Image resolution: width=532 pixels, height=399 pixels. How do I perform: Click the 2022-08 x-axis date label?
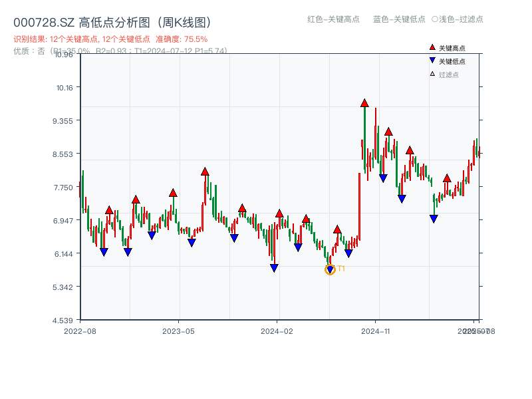(80, 331)
